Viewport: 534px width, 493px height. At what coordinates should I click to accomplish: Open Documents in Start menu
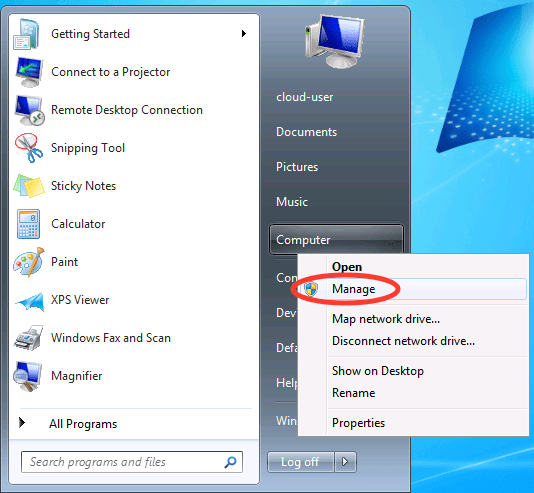point(307,132)
